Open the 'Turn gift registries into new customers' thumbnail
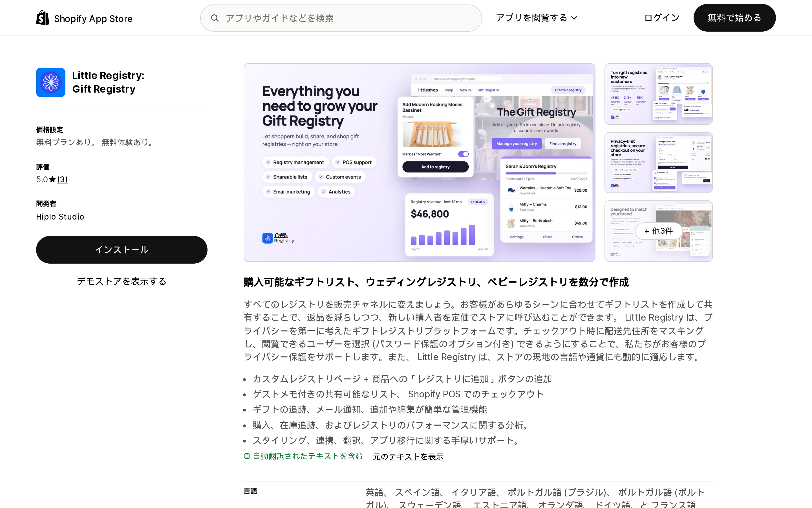This screenshot has width=812, height=508. [x=658, y=94]
